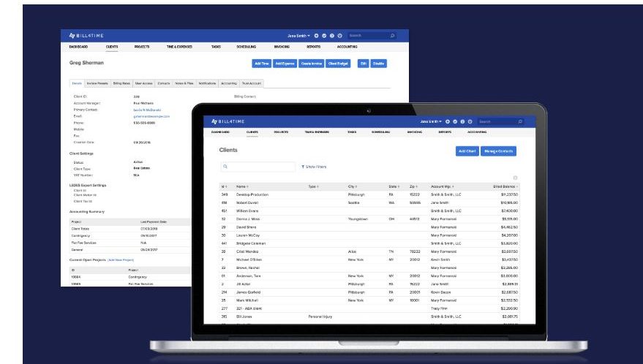Viewport: 643px width, 364px height.
Task: Click the Add New Project link
Action: click(x=121, y=260)
